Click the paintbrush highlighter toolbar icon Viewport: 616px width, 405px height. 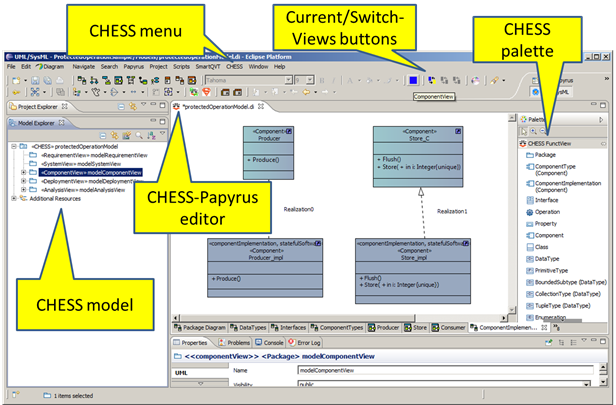pos(494,81)
